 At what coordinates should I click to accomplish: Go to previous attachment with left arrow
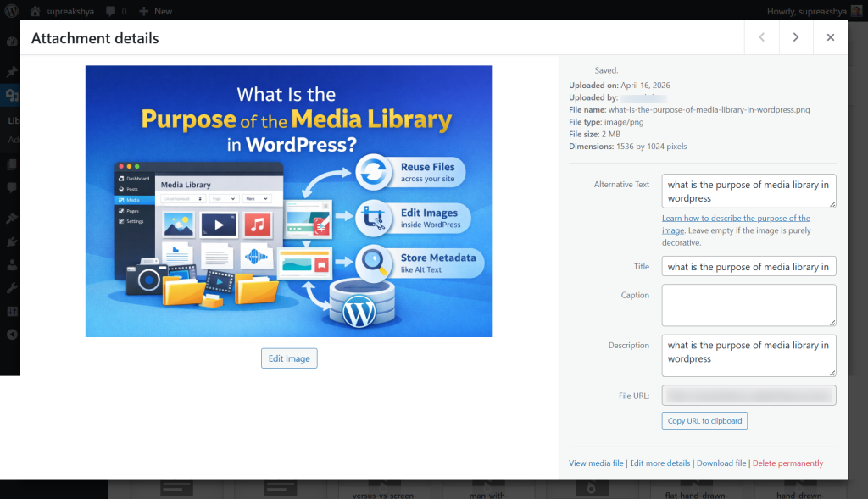point(761,37)
